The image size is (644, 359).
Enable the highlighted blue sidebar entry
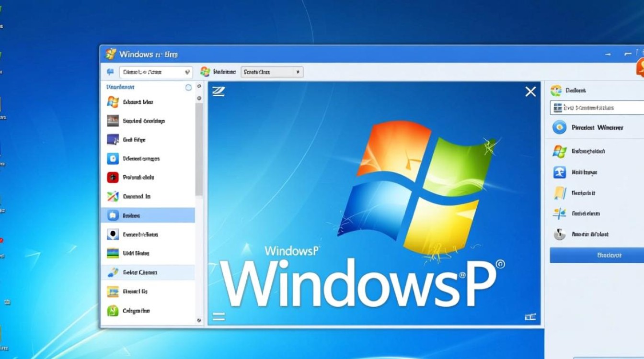(x=149, y=215)
